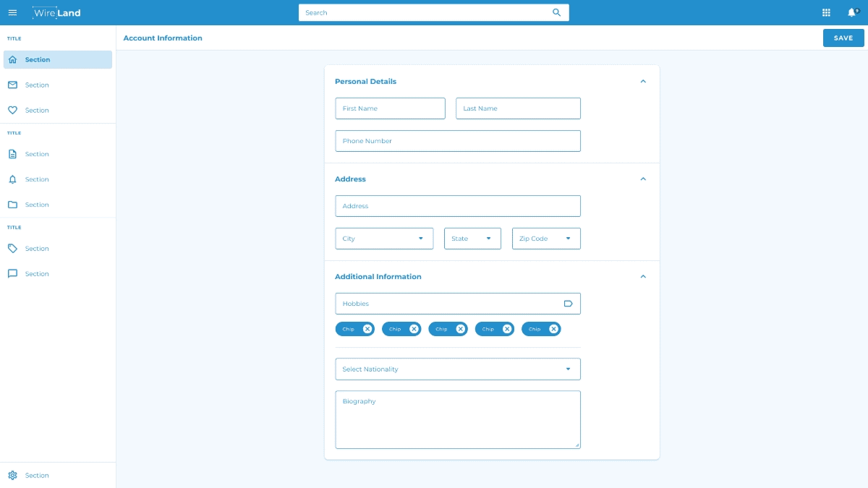Collapse the Additional Information section
The image size is (868, 488).
[643, 277]
